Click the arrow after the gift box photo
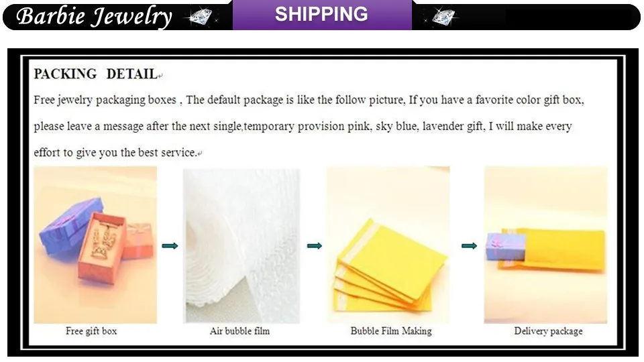 [x=170, y=246]
